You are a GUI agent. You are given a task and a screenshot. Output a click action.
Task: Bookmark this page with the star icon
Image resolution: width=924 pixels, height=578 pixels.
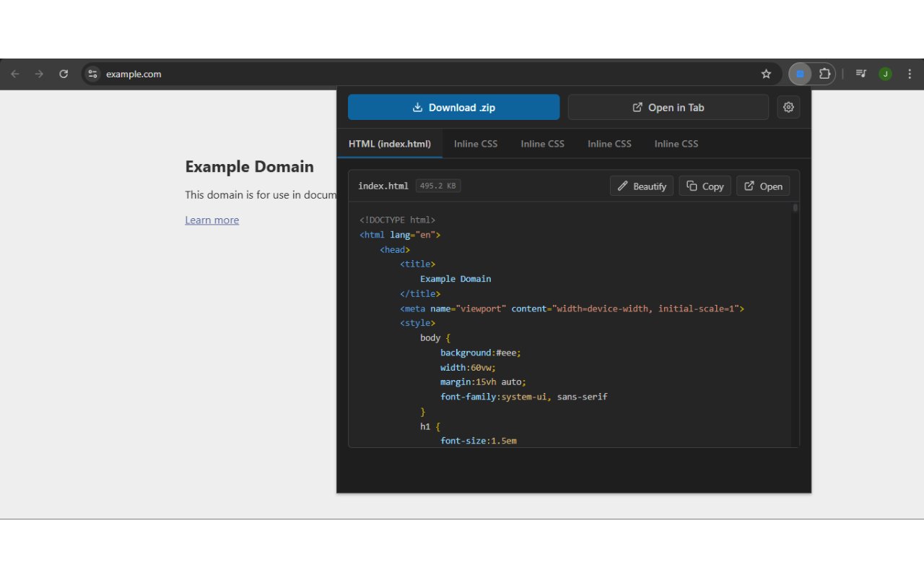766,74
